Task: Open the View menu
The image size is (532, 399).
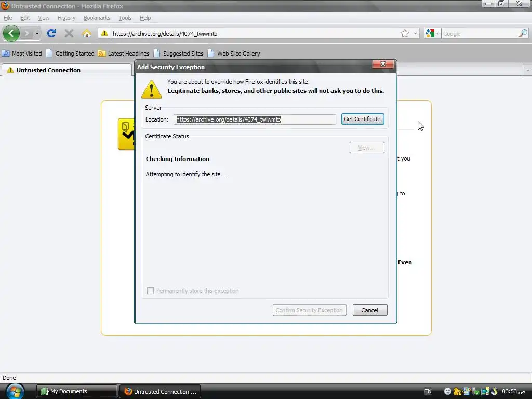Action: coord(44,18)
